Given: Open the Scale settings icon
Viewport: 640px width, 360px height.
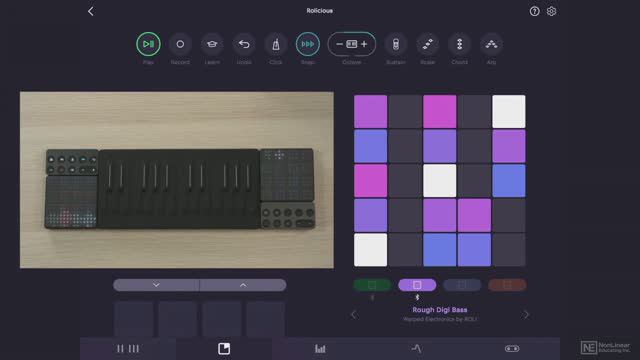Looking at the screenshot, I should pos(427,44).
